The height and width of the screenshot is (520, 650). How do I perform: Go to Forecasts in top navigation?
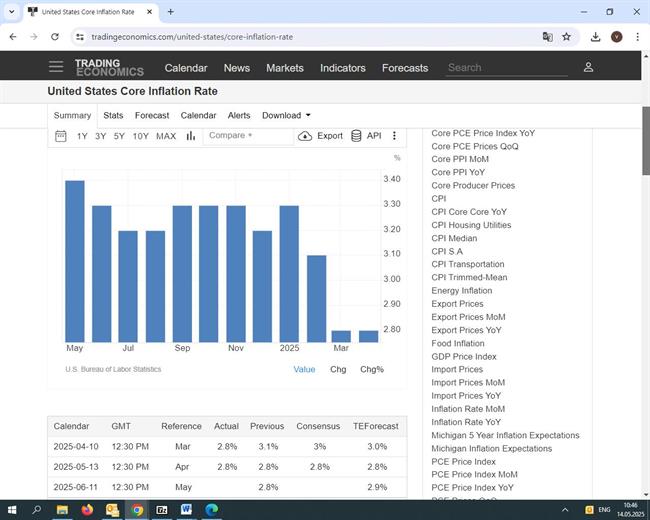tap(405, 68)
